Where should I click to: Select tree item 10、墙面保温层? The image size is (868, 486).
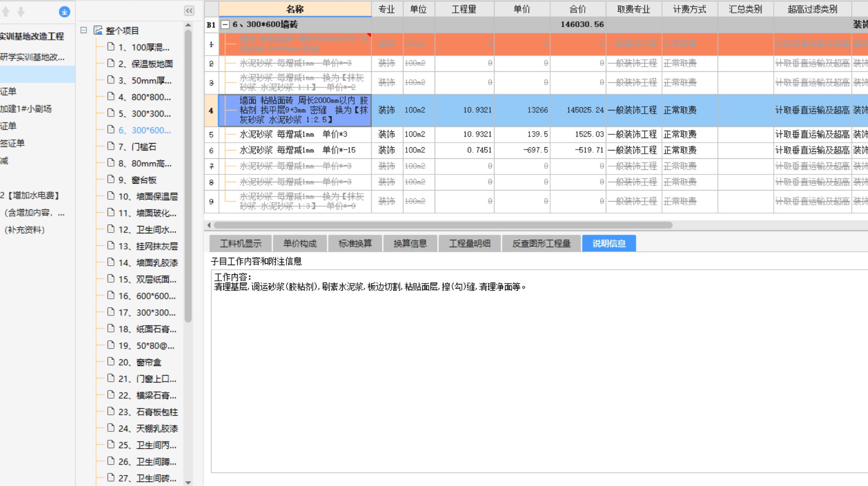148,196
